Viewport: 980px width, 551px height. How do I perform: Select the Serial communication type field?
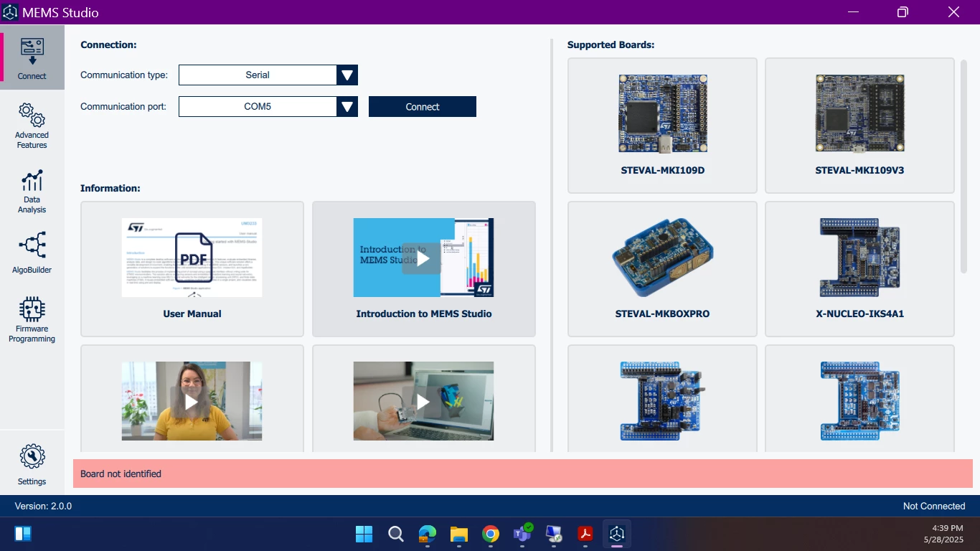pyautogui.click(x=258, y=75)
